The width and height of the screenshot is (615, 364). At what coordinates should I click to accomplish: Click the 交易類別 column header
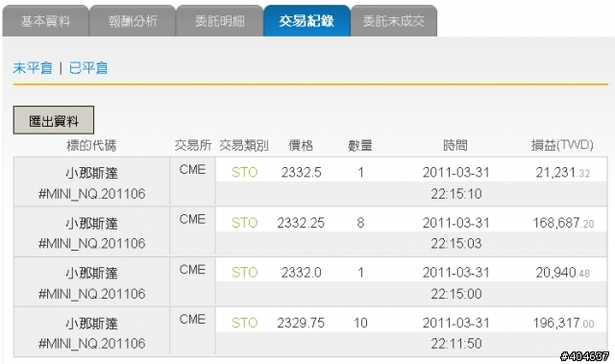tap(243, 146)
